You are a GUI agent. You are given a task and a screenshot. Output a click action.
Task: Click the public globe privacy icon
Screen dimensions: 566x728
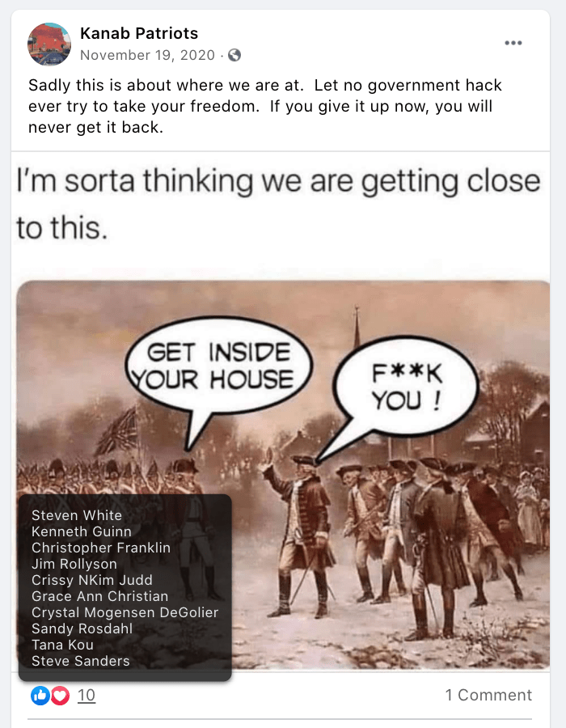click(x=234, y=55)
